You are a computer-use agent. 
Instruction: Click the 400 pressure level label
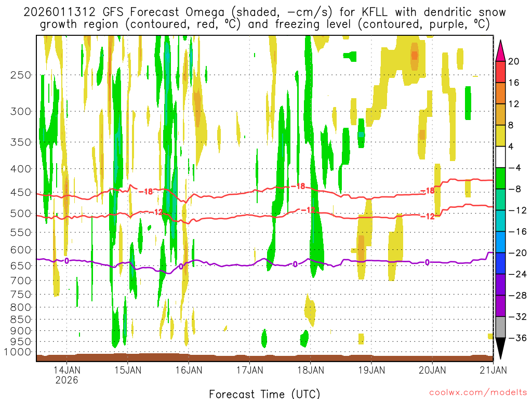(x=21, y=169)
